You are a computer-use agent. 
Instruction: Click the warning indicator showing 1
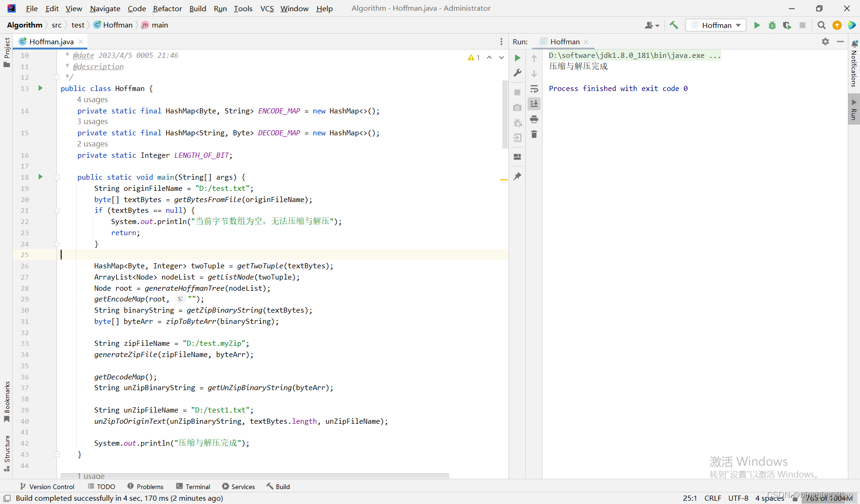[474, 57]
